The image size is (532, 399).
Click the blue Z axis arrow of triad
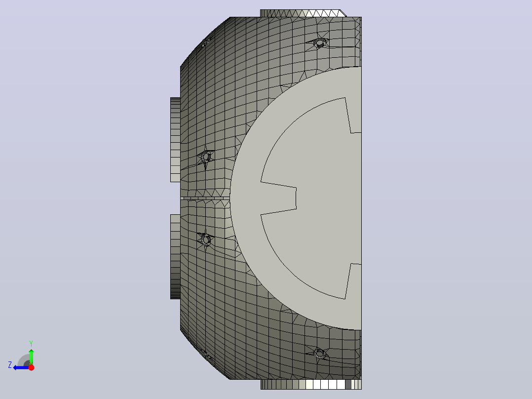[x=21, y=368]
